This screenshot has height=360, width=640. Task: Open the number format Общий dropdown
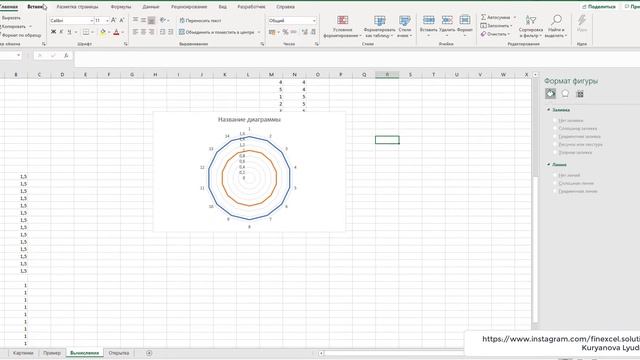pyautogui.click(x=314, y=20)
